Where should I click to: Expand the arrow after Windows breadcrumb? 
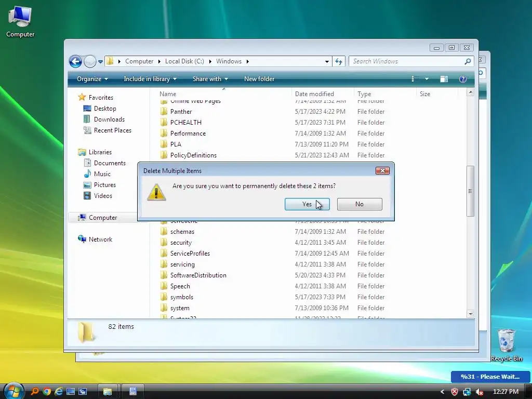248,61
